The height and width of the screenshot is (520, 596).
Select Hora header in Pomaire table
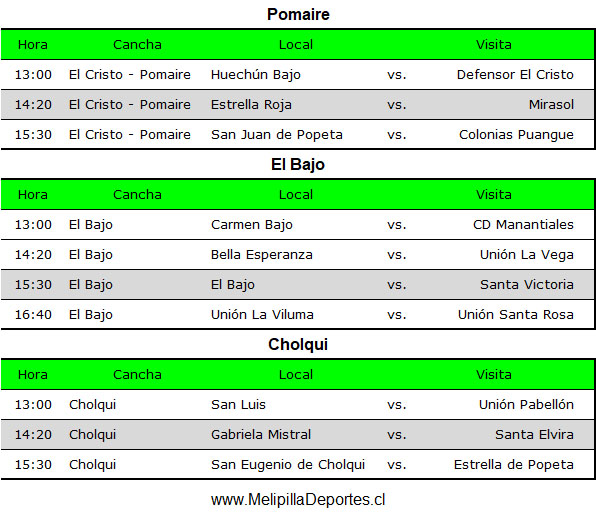[33, 45]
